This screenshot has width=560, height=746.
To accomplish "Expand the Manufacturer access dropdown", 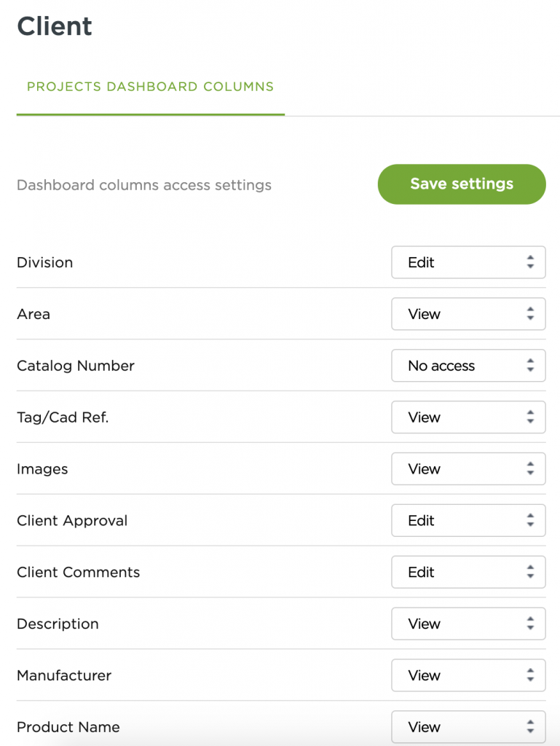I will [468, 676].
